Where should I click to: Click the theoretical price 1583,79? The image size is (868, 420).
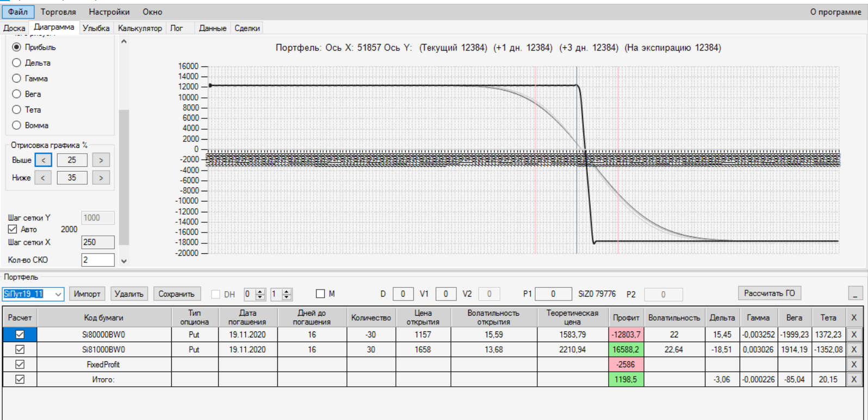pos(573,335)
